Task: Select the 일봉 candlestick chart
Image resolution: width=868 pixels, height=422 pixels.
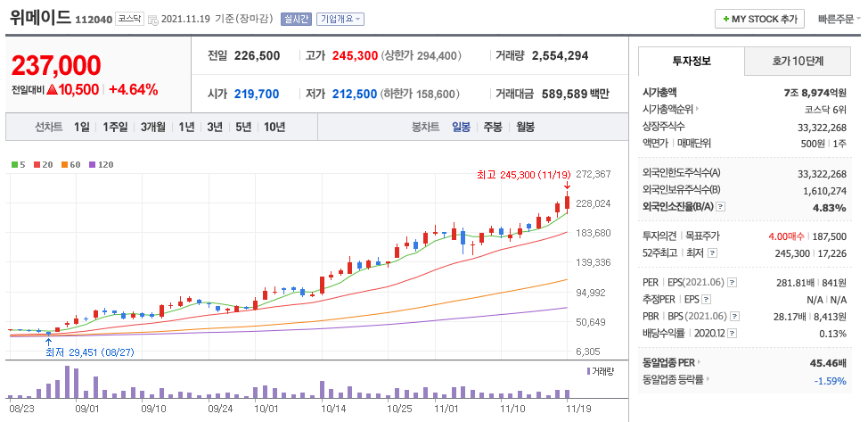Action: (461, 127)
